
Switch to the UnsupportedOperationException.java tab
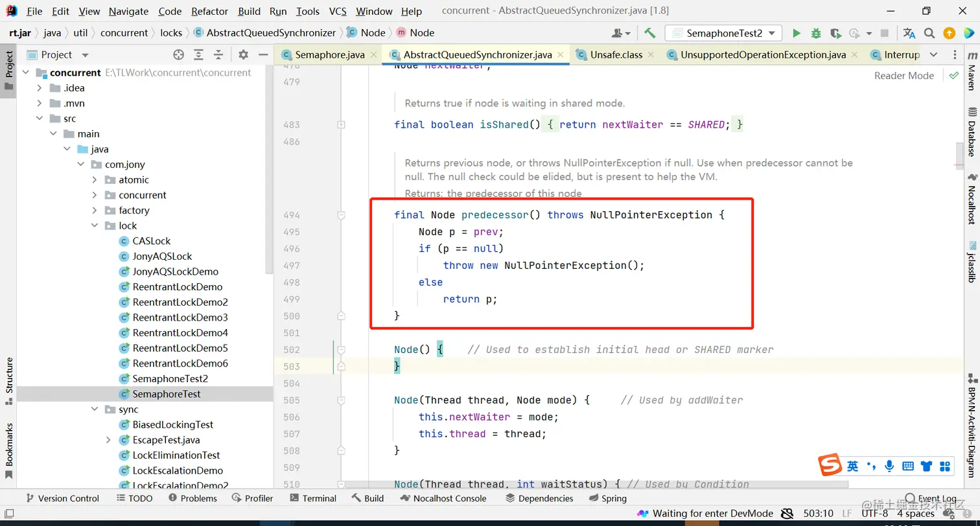763,55
